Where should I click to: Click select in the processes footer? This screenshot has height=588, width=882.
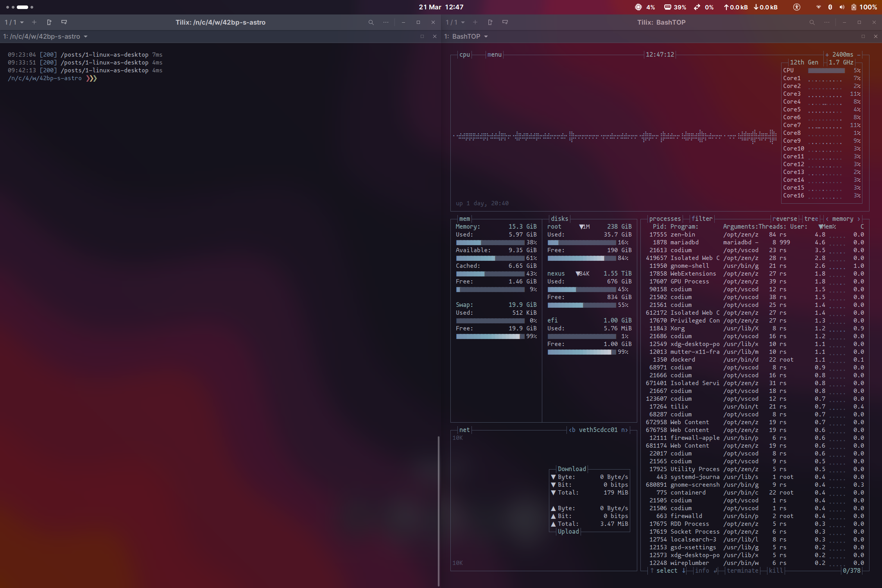667,571
